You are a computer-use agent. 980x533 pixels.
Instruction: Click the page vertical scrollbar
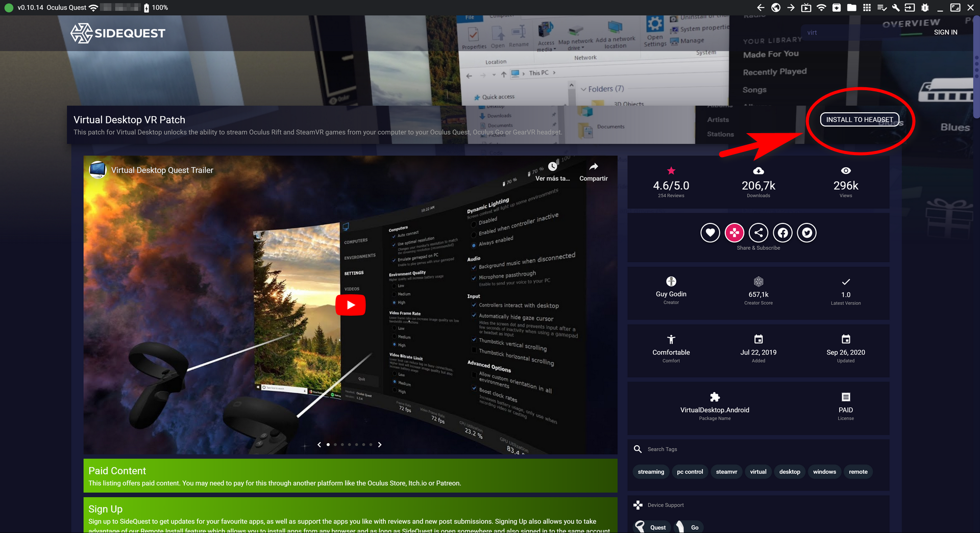tap(976, 66)
